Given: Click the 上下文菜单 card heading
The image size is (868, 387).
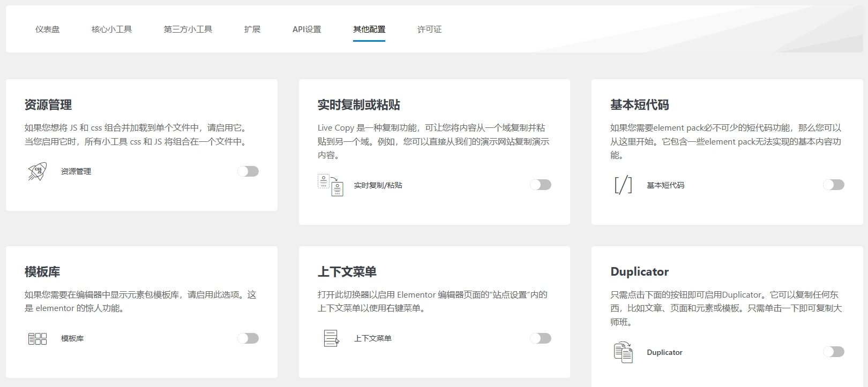Looking at the screenshot, I should 347,272.
